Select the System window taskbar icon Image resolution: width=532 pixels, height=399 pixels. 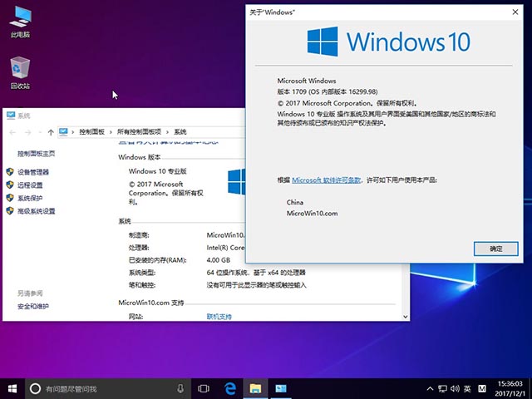click(x=281, y=388)
